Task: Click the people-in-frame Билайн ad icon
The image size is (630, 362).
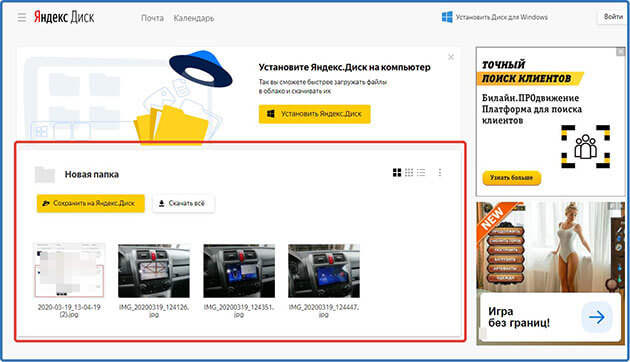Action: (x=585, y=146)
